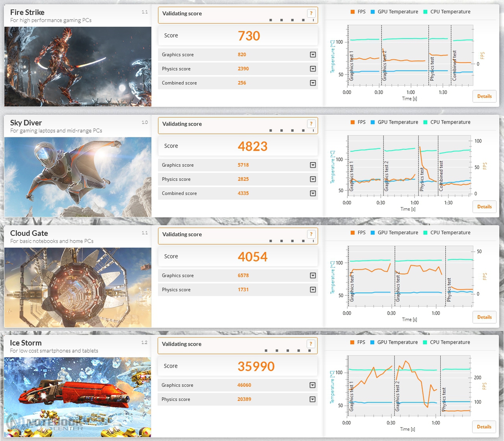The image size is (504, 441).
Task: Open Fire Strike chart Details
Action: pyautogui.click(x=484, y=96)
